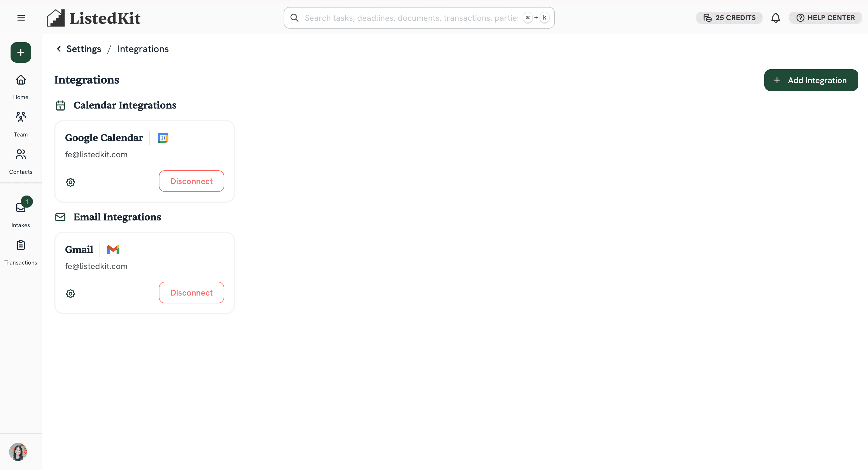Open the Transactions section
The height and width of the screenshot is (470, 868).
point(20,252)
